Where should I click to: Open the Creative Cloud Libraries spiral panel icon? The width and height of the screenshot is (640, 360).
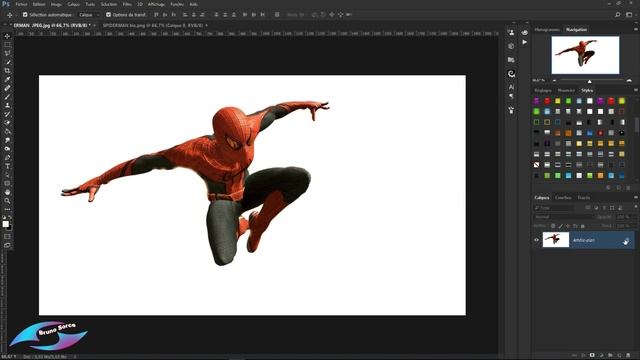tap(511, 74)
